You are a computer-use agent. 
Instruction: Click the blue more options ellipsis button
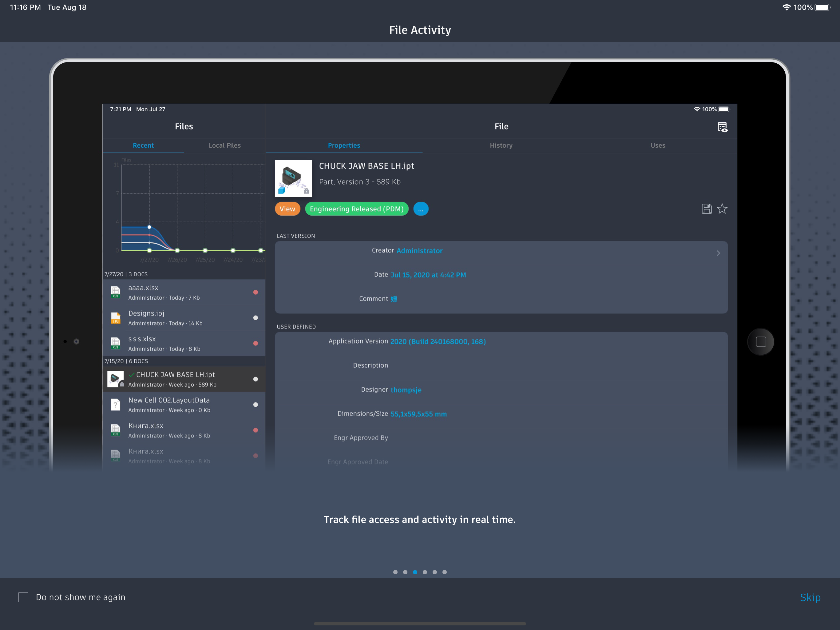pos(420,209)
